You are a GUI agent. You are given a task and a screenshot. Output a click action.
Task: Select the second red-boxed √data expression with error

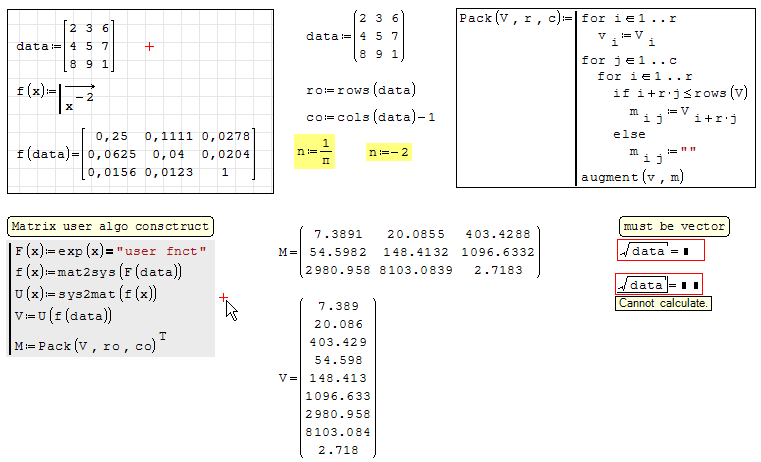click(x=658, y=284)
